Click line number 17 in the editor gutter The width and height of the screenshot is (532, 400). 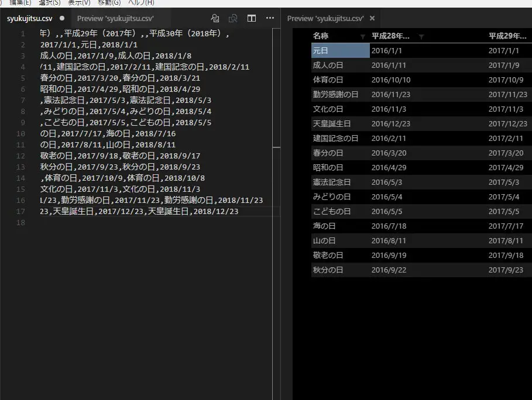[20, 211]
